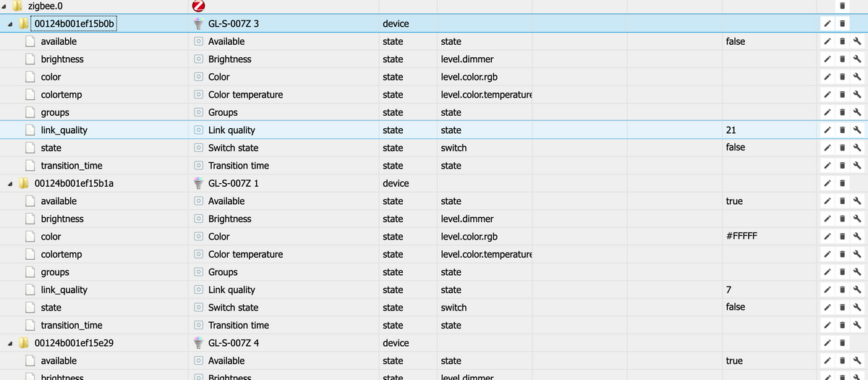Delete the brightness object of GL-S-007Z 3
The image size is (868, 380).
point(842,59)
